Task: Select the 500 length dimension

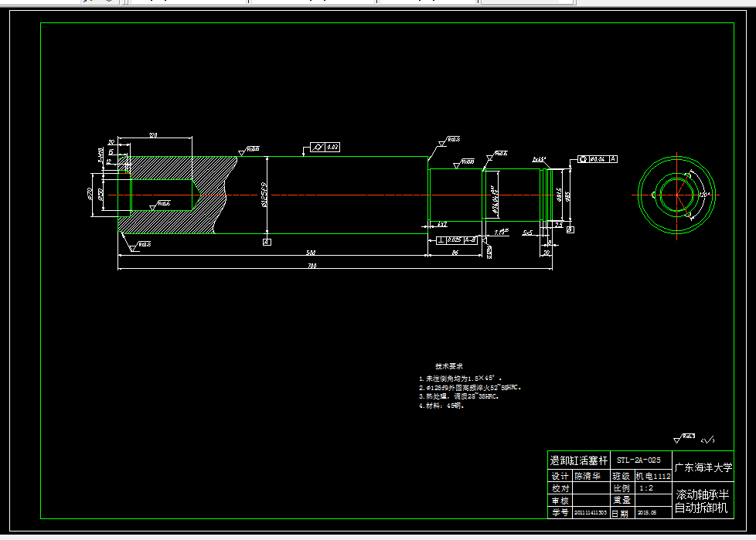Action: pos(311,253)
